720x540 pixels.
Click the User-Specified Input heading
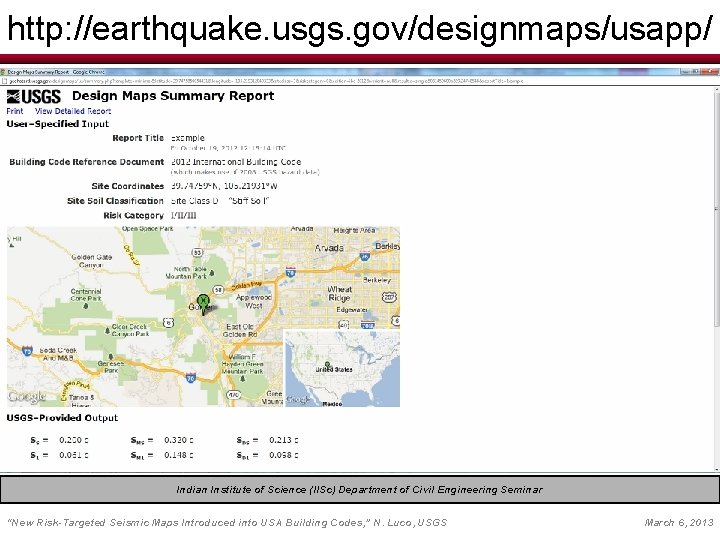point(57,124)
